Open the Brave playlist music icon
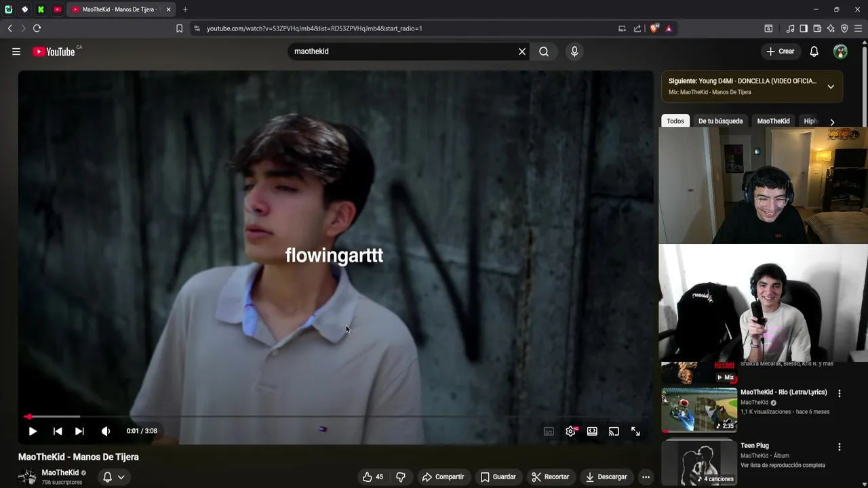The height and width of the screenshot is (488, 868). [x=790, y=28]
